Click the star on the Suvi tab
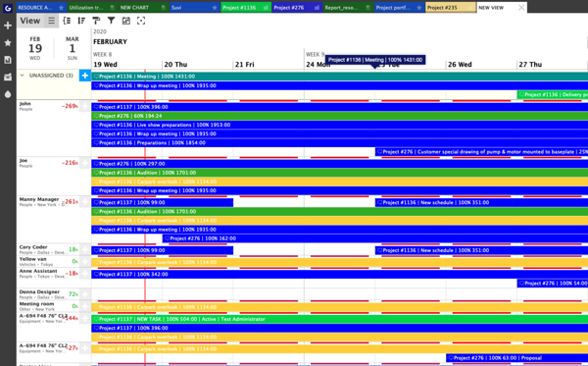This screenshot has width=588, height=366. 215,8
